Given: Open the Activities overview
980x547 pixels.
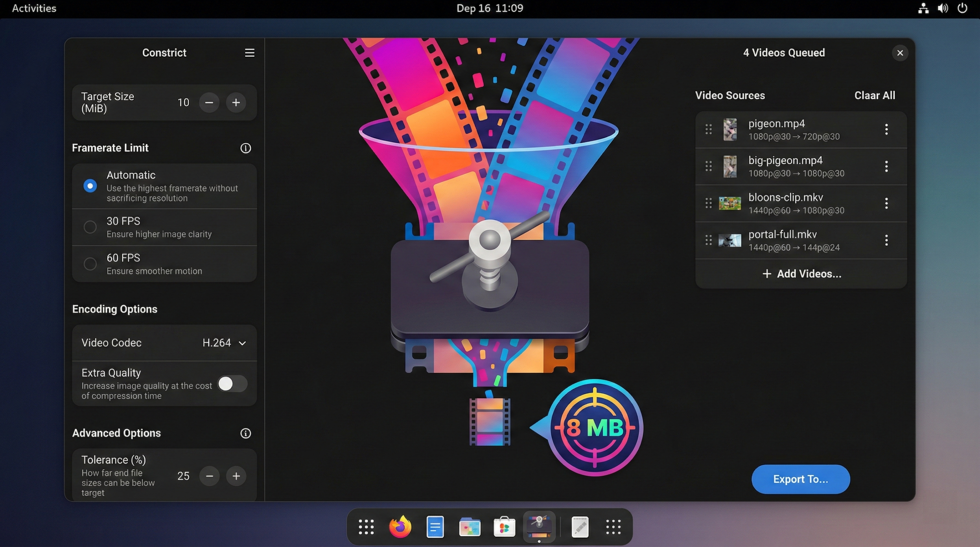Looking at the screenshot, I should click(34, 8).
